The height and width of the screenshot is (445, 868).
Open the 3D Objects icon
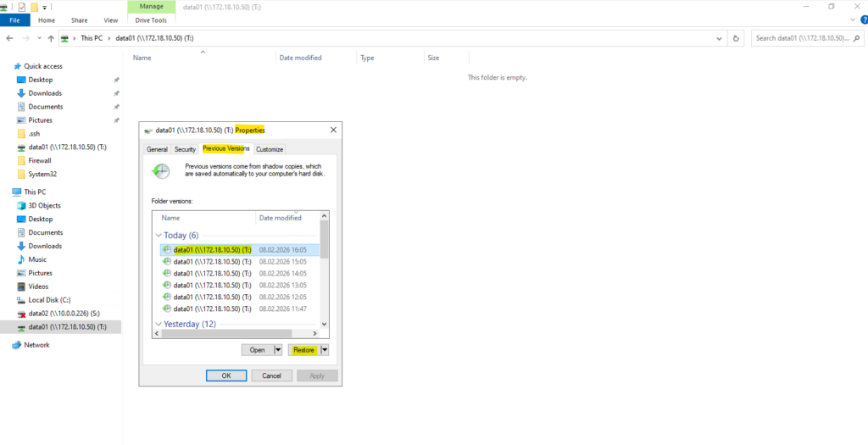(x=21, y=205)
